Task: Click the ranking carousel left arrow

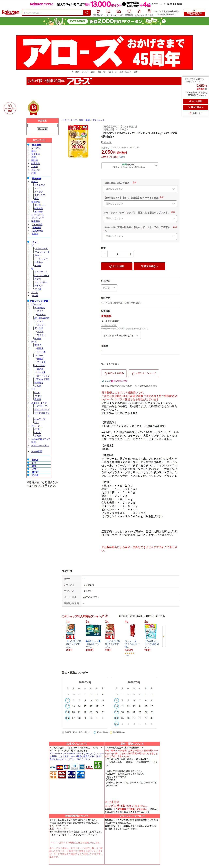Action: pos(63,636)
